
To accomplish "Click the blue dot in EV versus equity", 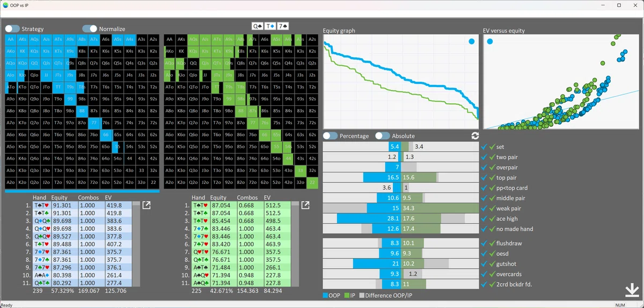I will point(491,41).
